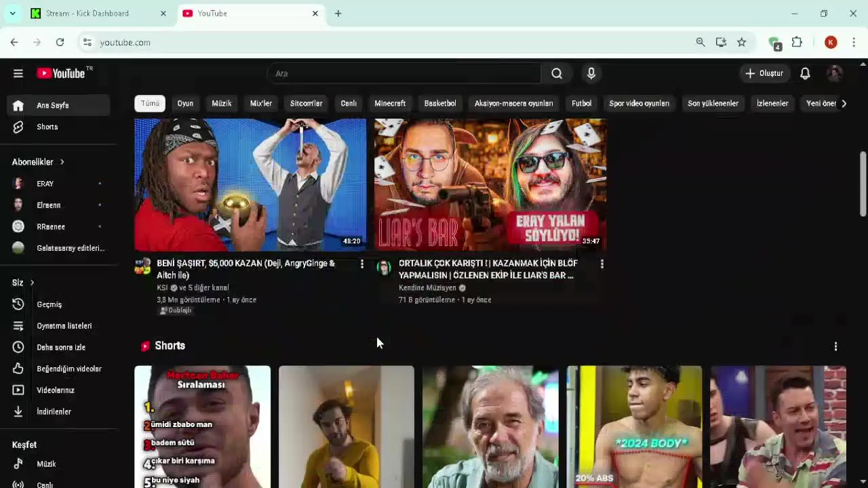Open Videolarınız in sidebar
868x488 pixels.
tap(58, 390)
